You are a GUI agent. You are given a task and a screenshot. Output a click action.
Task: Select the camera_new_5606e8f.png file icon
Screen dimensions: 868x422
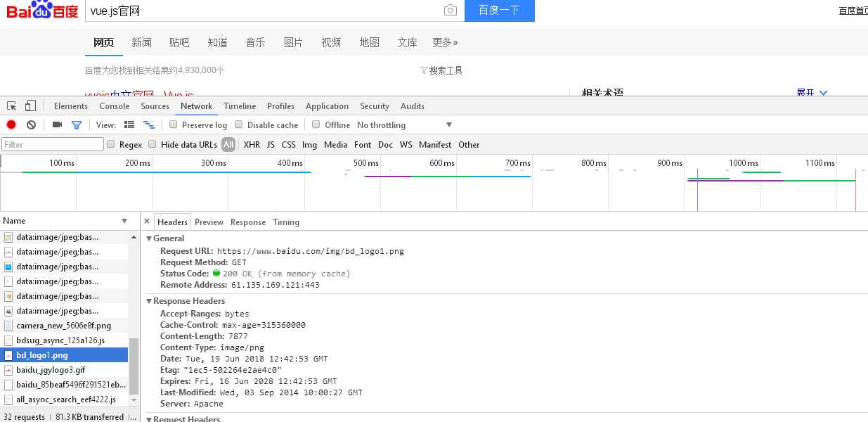point(8,326)
